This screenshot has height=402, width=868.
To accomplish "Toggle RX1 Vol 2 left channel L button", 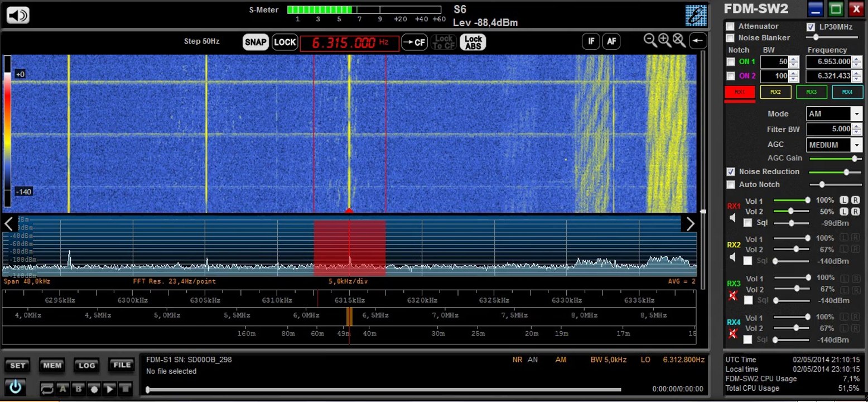I will (845, 212).
